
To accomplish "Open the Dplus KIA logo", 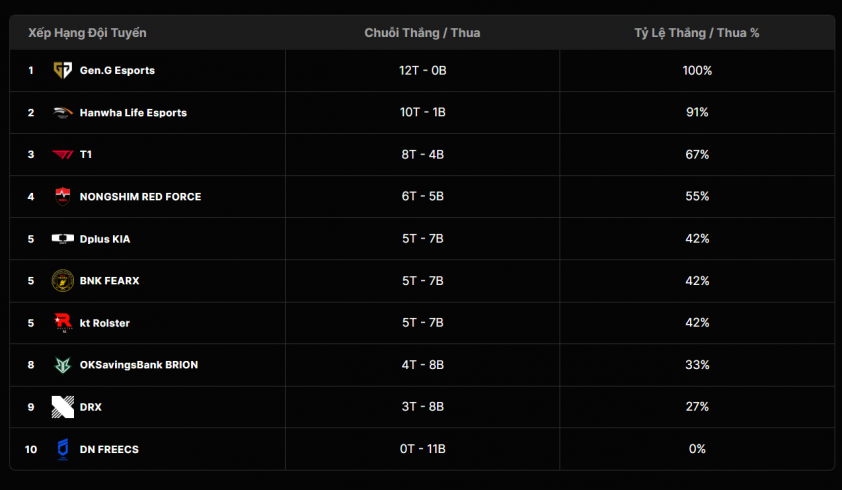I will pos(63,239).
